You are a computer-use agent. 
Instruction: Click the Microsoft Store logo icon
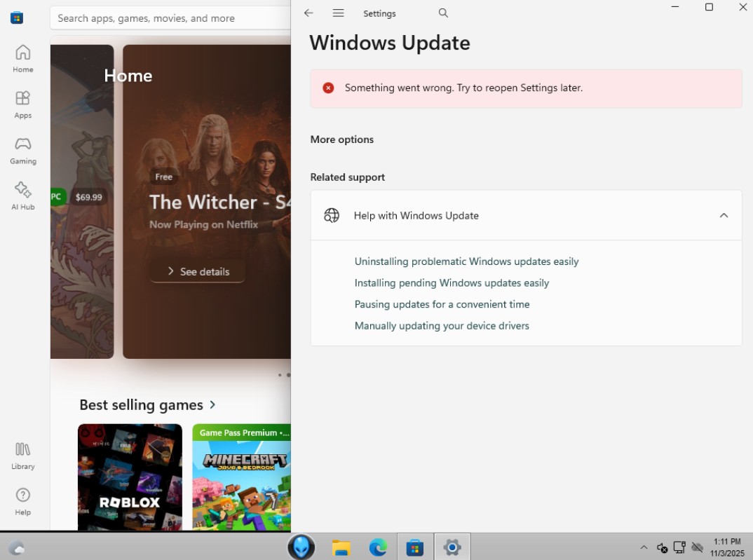click(17, 18)
